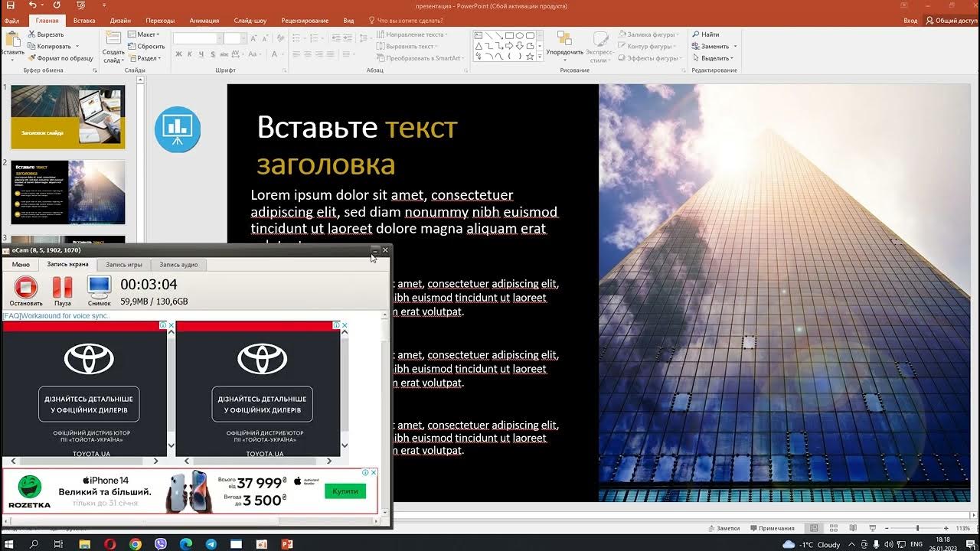This screenshot has height=551, width=980.
Task: Open Примечания comments in the status bar
Action: click(773, 528)
